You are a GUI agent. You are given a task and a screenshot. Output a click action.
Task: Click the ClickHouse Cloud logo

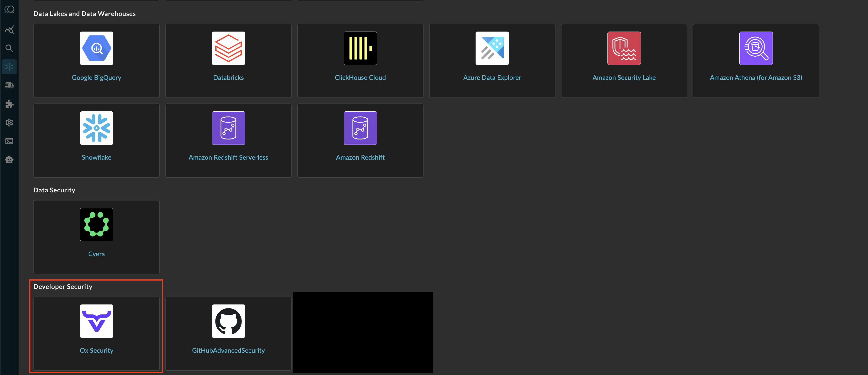[x=360, y=48]
